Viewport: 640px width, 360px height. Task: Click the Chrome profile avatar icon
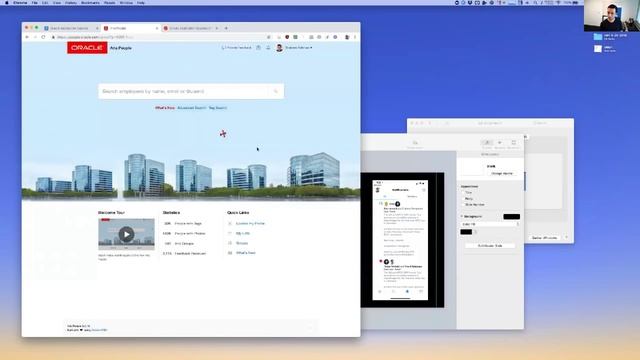point(347,37)
